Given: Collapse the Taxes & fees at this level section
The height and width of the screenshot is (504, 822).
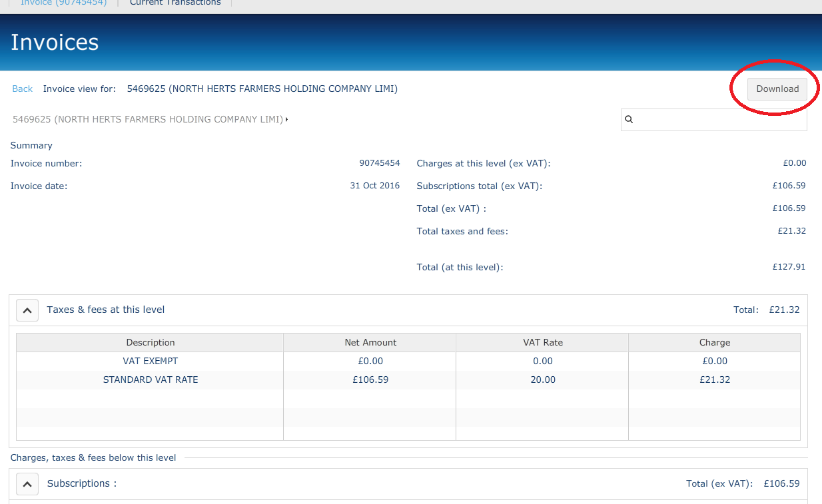Looking at the screenshot, I should pos(27,310).
